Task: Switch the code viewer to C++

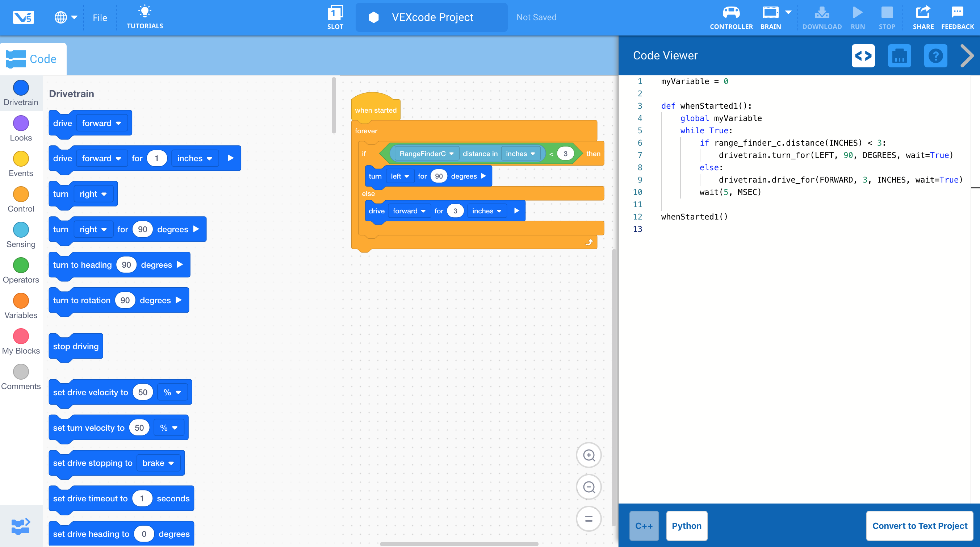Action: [644, 526]
